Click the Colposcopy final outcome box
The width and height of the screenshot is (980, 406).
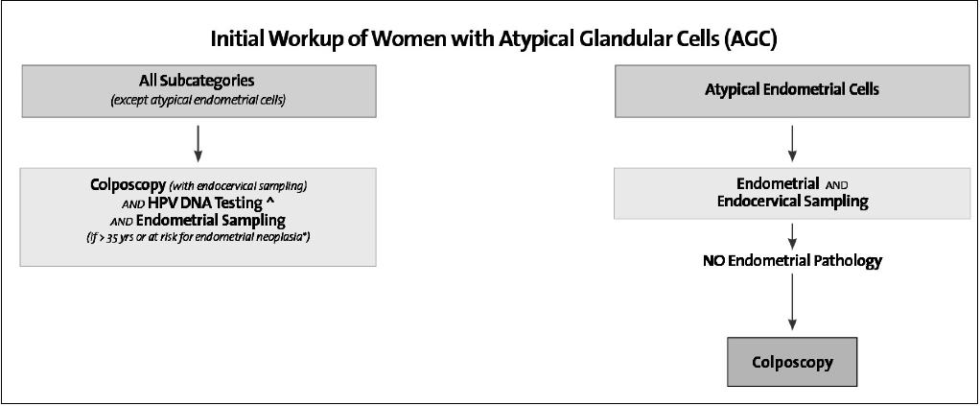point(792,362)
